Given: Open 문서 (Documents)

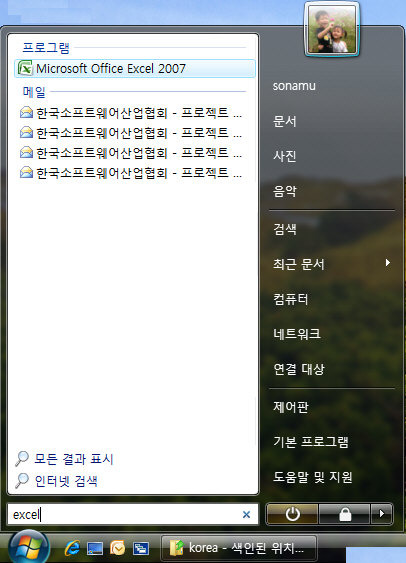Looking at the screenshot, I should click(x=285, y=121).
